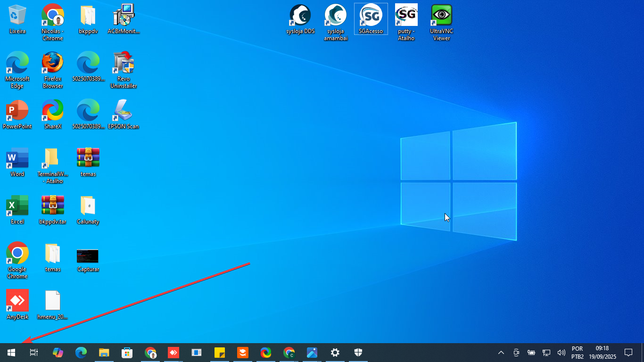Open the Windows Start menu
This screenshot has height=362, width=644.
[11, 353]
